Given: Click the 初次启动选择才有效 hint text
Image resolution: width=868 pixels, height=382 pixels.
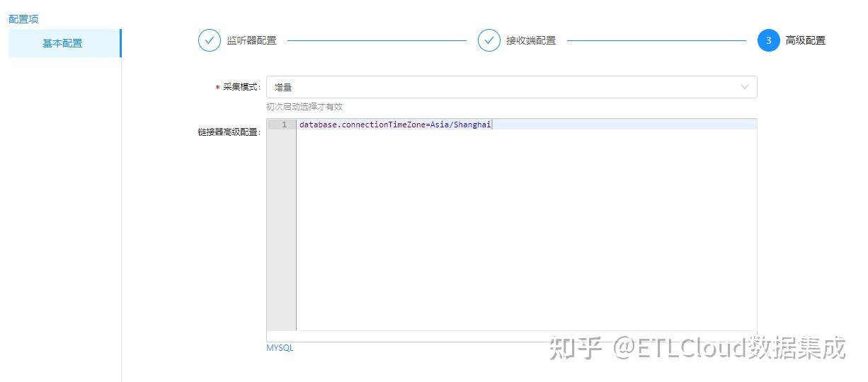Looking at the screenshot, I should (x=304, y=107).
